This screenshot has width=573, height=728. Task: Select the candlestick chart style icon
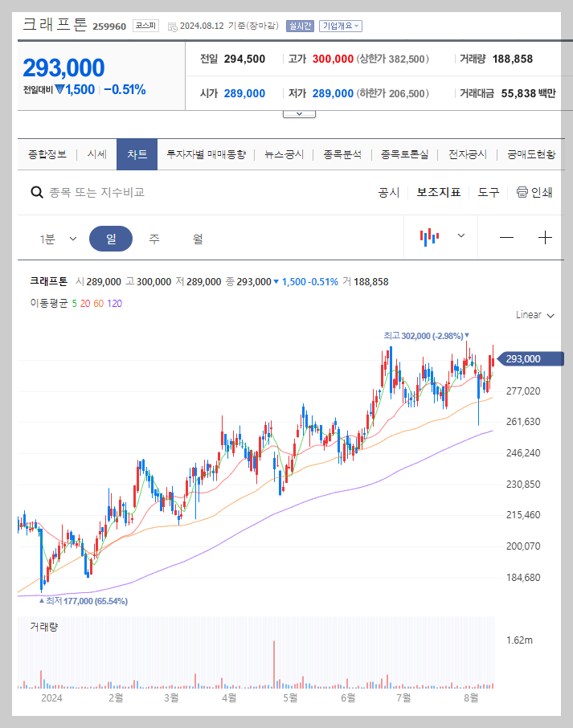[x=429, y=236]
